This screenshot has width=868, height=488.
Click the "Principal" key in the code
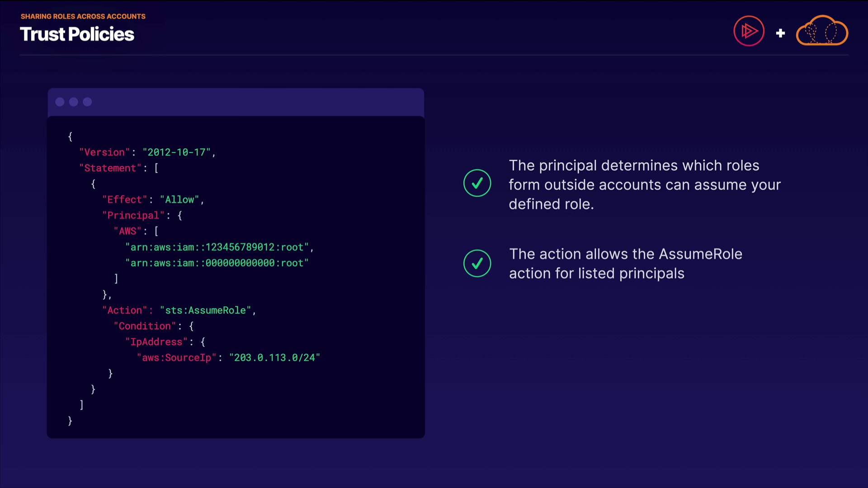click(x=133, y=216)
